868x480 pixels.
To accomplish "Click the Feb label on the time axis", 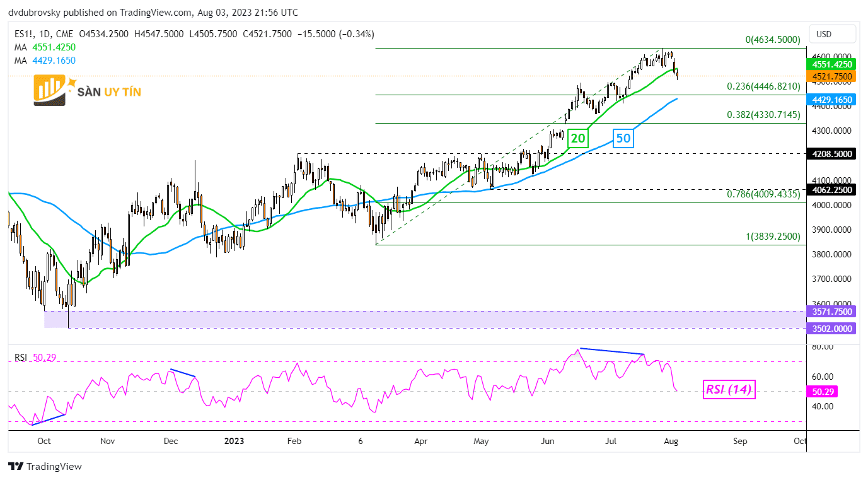I will point(295,442).
